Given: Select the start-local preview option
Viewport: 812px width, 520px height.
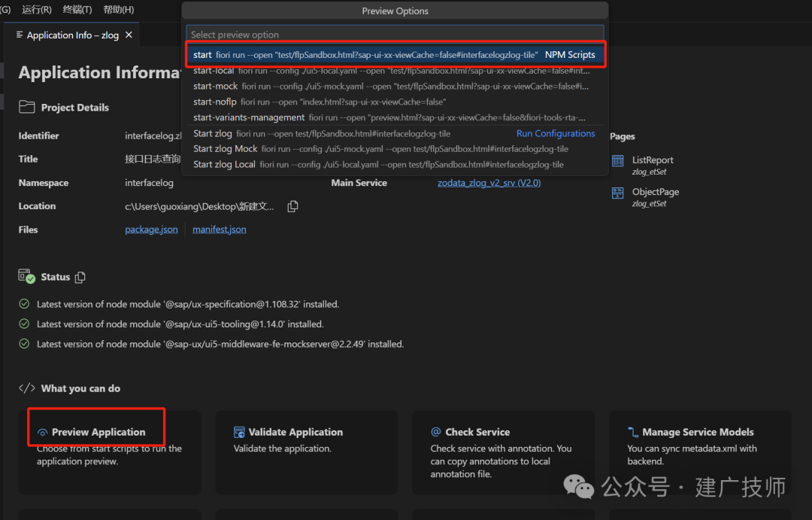Looking at the screenshot, I should [x=395, y=71].
